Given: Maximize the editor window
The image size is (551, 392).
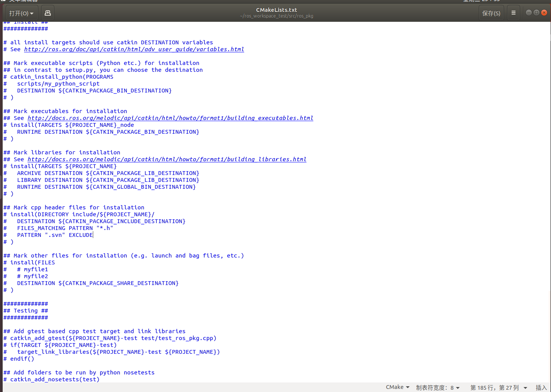Looking at the screenshot, I should (x=536, y=13).
